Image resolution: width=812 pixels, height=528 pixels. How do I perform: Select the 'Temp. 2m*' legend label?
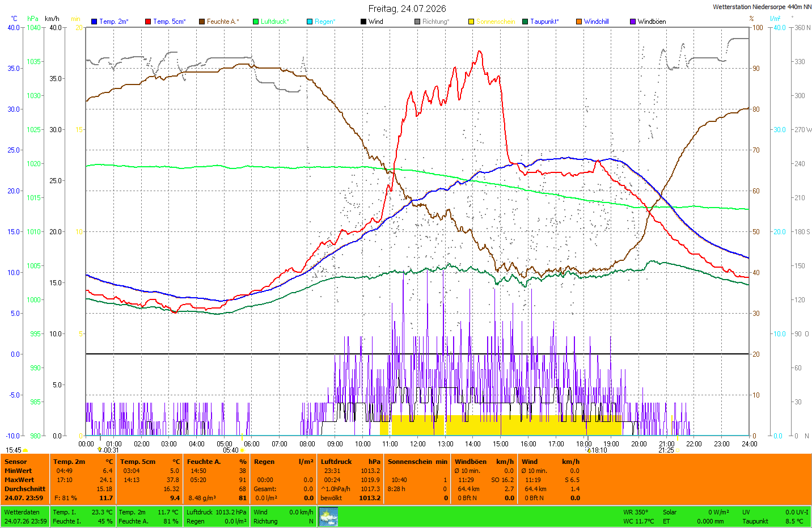tap(114, 22)
